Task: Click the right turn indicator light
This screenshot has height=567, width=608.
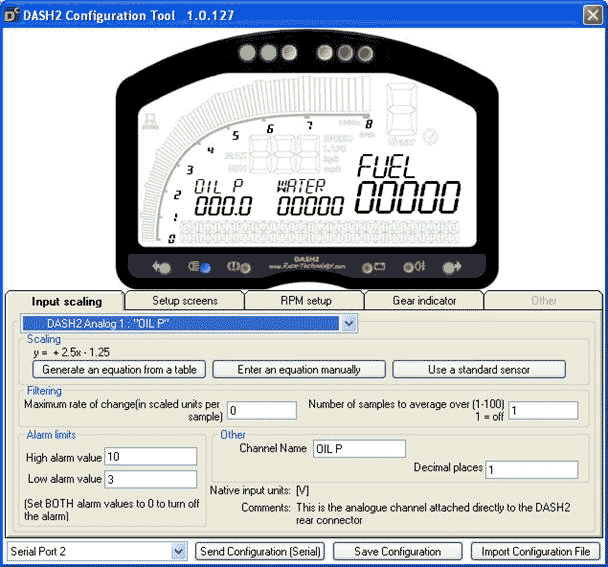Action: (x=451, y=267)
